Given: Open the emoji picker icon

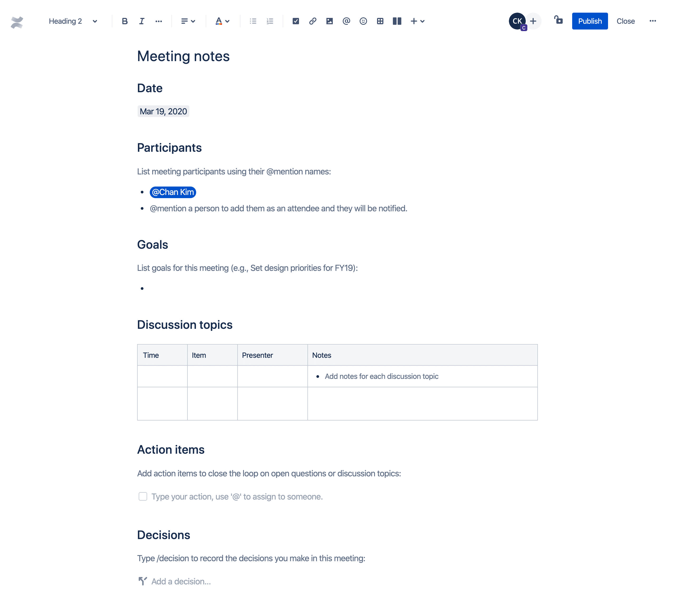Looking at the screenshot, I should (x=363, y=21).
